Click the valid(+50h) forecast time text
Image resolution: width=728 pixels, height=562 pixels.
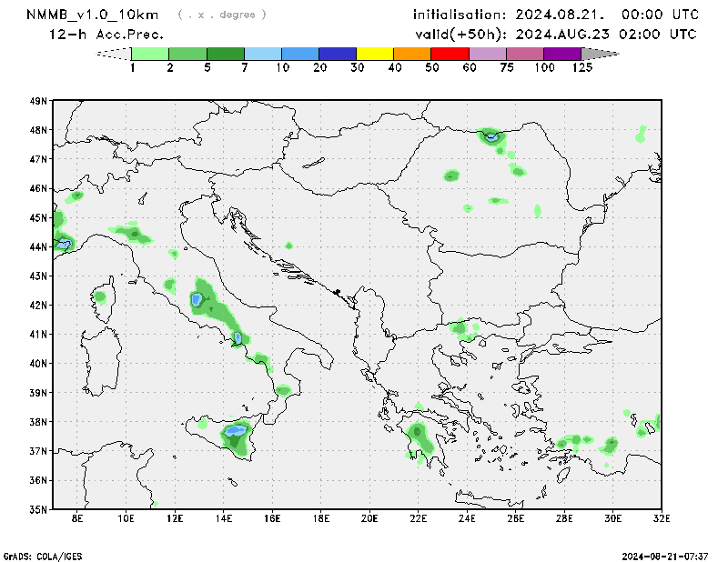click(556, 35)
